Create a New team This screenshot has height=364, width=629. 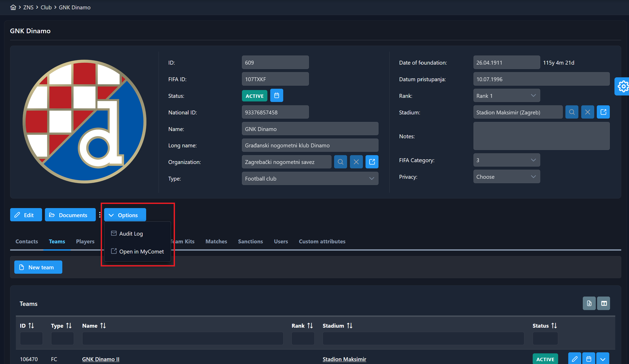tap(38, 267)
